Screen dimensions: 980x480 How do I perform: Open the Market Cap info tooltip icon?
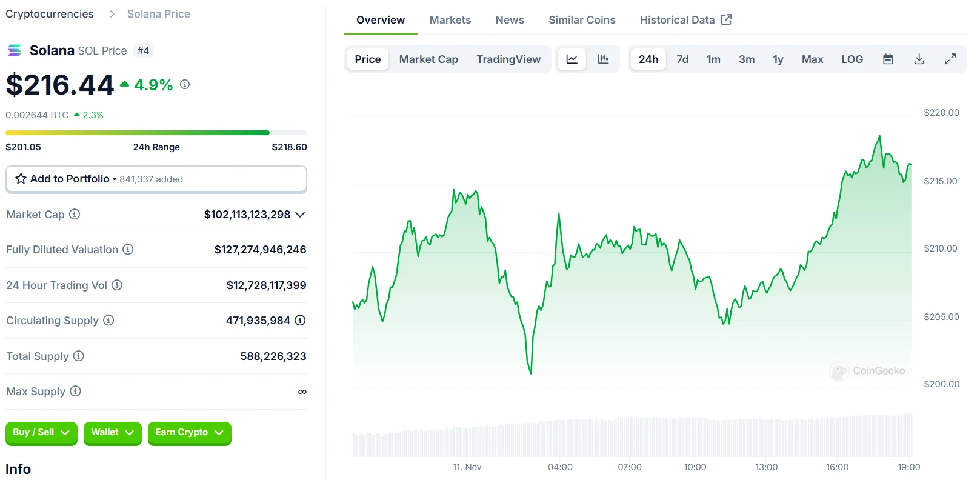point(75,214)
